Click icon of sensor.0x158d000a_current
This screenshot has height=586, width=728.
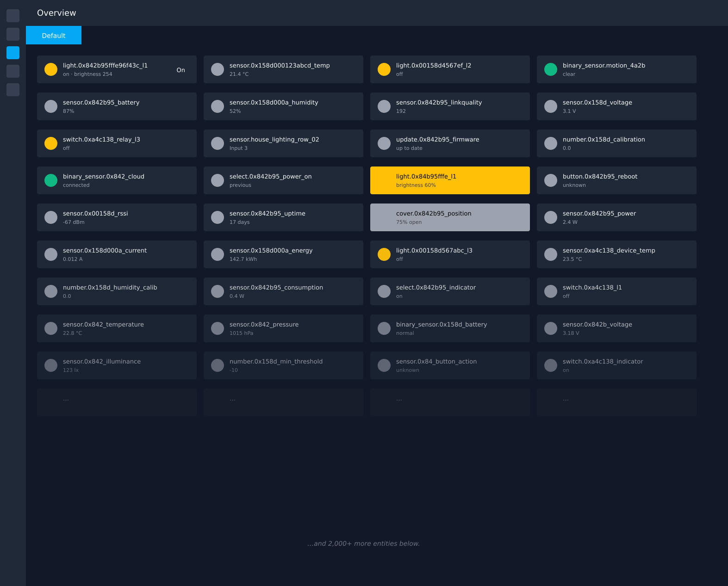click(x=51, y=254)
